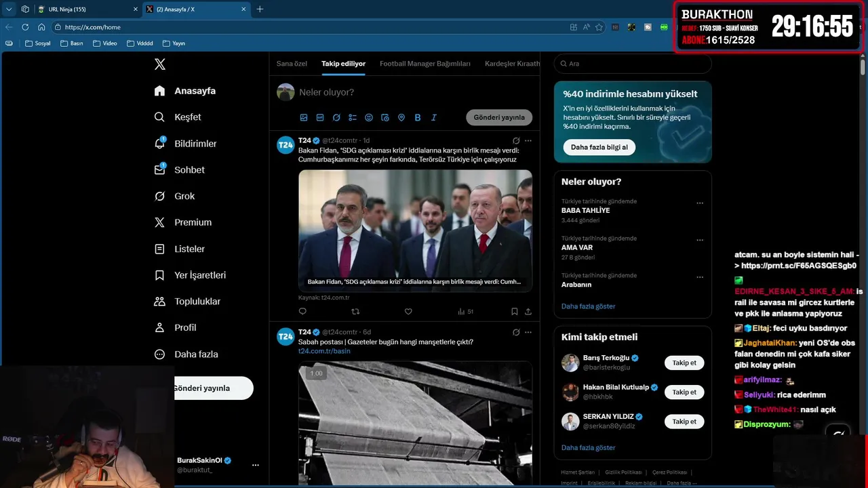
Task: Open a new browser tab
Action: tap(260, 9)
